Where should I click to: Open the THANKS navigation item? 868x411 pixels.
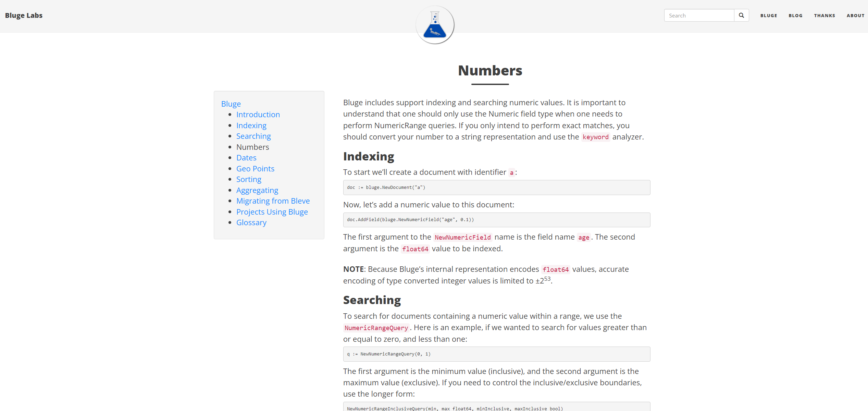[824, 15]
